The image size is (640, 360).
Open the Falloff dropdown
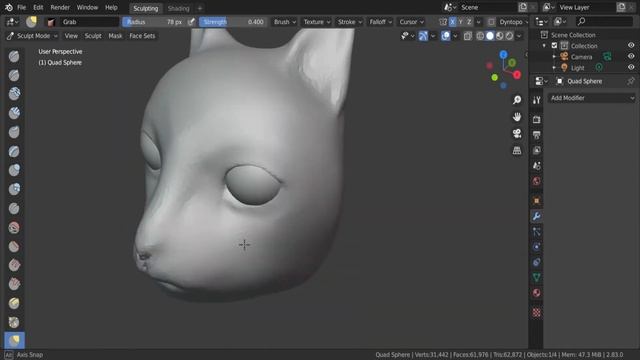point(380,22)
